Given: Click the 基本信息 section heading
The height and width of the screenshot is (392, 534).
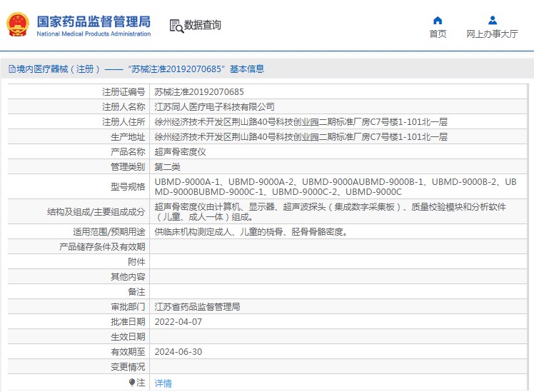Looking at the screenshot, I should [x=247, y=69].
